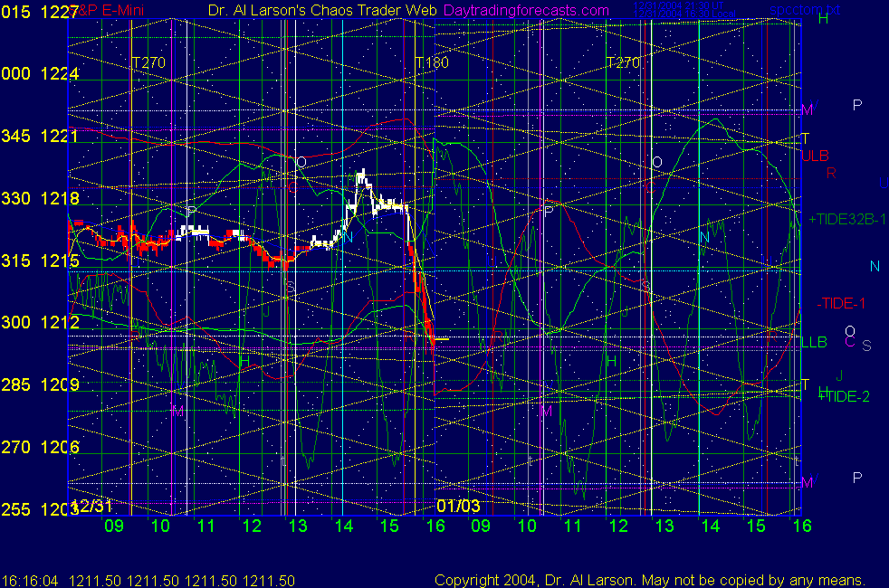This screenshot has width=889, height=588.
Task: Click the 255 degree axis label
Action: [16, 509]
